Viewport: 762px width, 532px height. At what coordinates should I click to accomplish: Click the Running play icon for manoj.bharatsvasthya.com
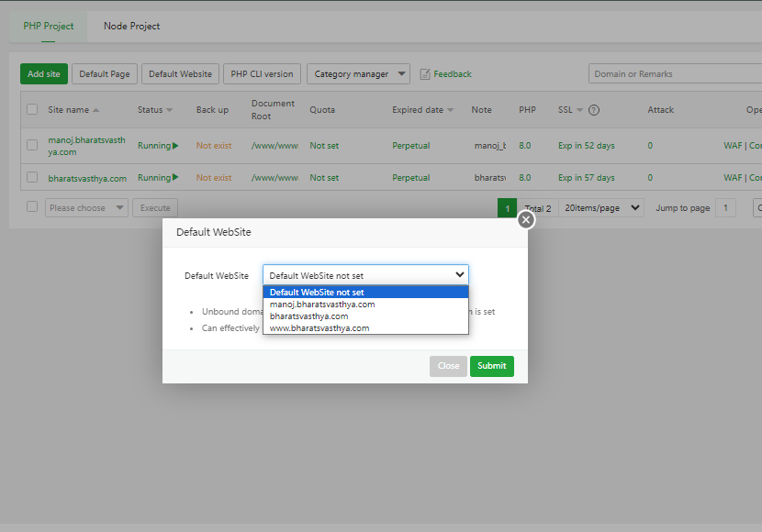pos(175,146)
